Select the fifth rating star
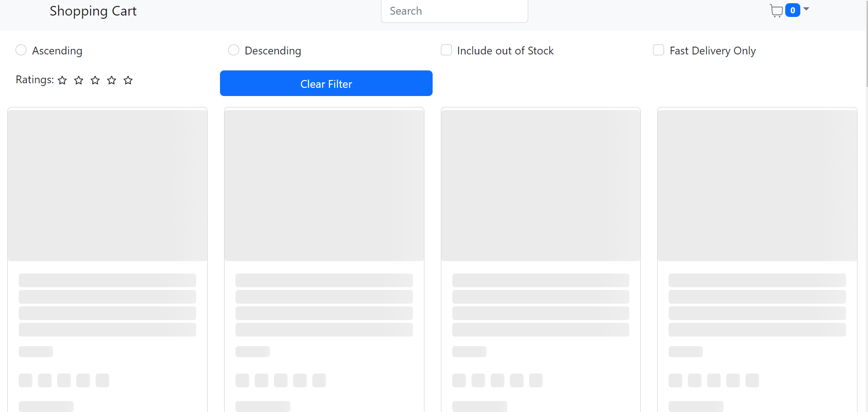This screenshot has width=868, height=412. coord(128,80)
